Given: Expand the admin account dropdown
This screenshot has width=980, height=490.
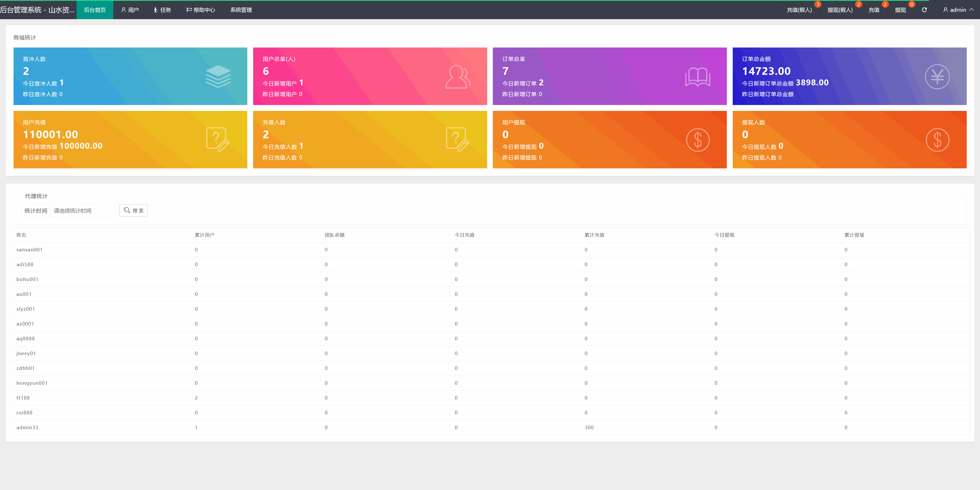Looking at the screenshot, I should pos(958,10).
